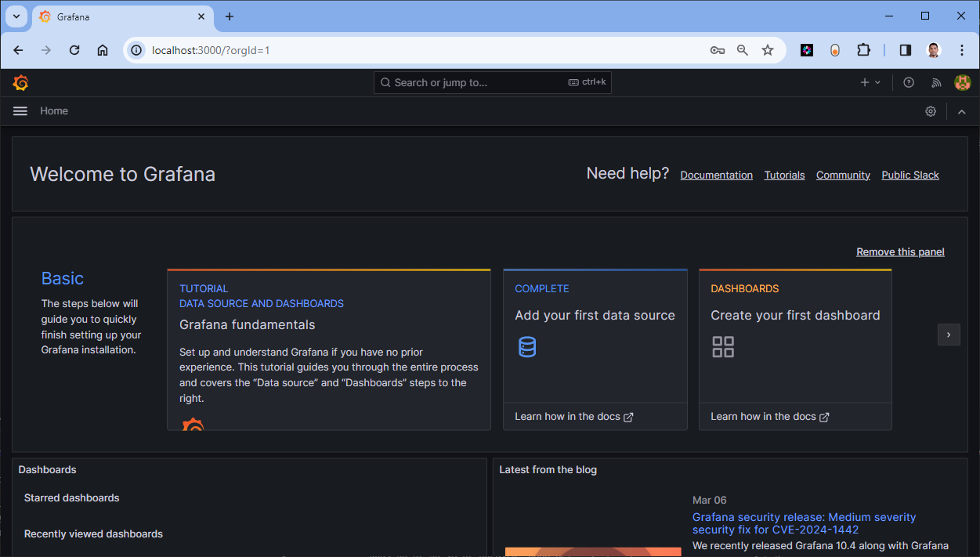
Task: Expand the plus New dropdown
Action: click(870, 82)
